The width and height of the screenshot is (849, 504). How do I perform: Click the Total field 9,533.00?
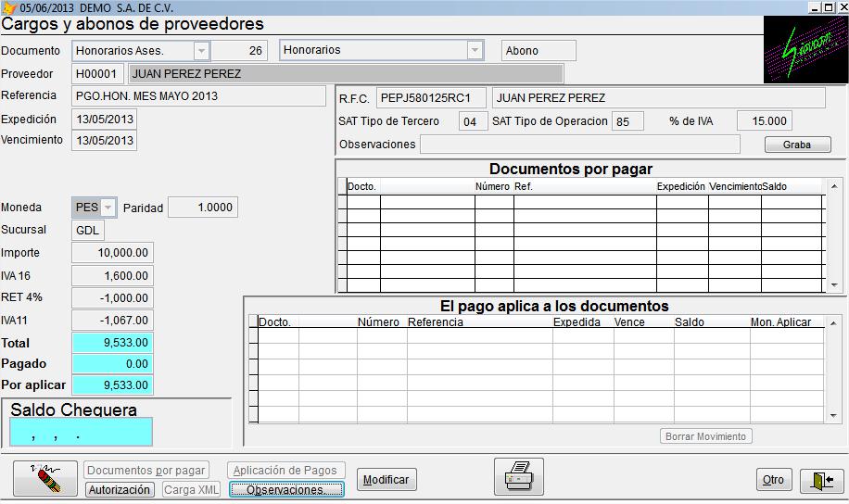pos(113,343)
